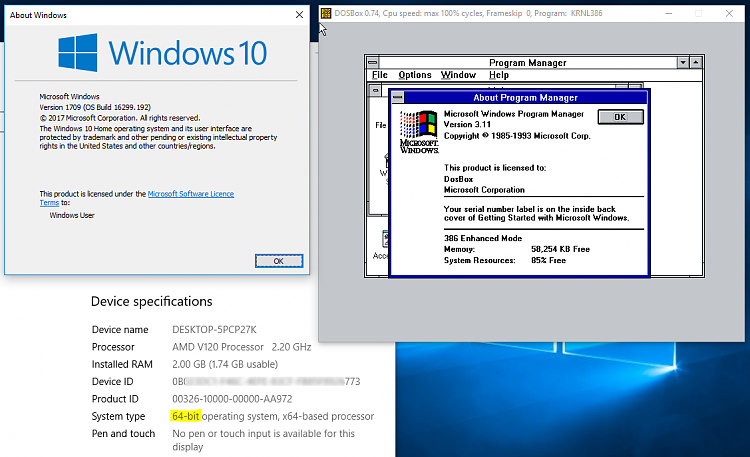Image resolution: width=750 pixels, height=457 pixels.
Task: Click OK in About Program Manager dialog
Action: tap(620, 117)
